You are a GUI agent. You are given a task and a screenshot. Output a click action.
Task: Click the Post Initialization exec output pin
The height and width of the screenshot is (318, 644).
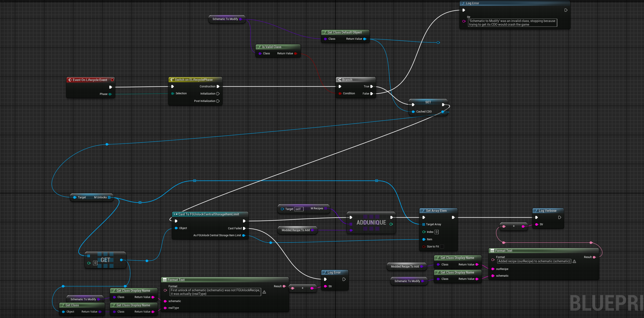click(218, 101)
